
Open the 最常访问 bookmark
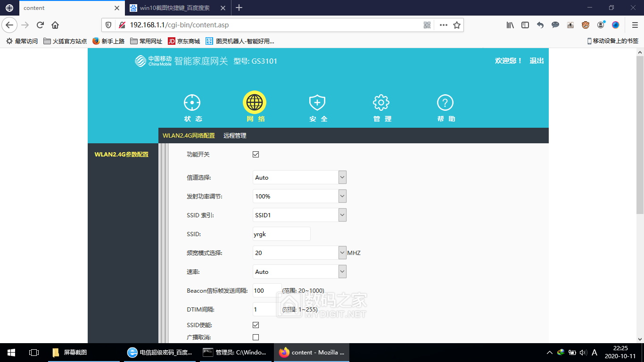(x=22, y=41)
